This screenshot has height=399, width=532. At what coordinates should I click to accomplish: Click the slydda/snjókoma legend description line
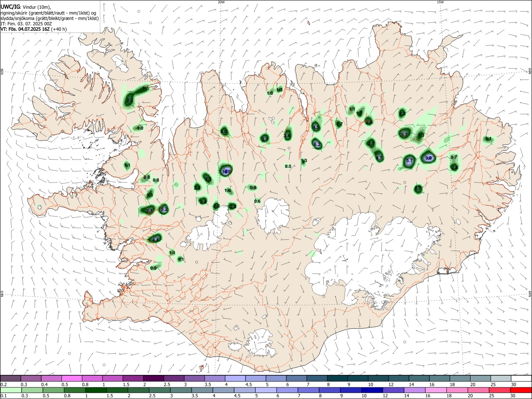(49, 18)
